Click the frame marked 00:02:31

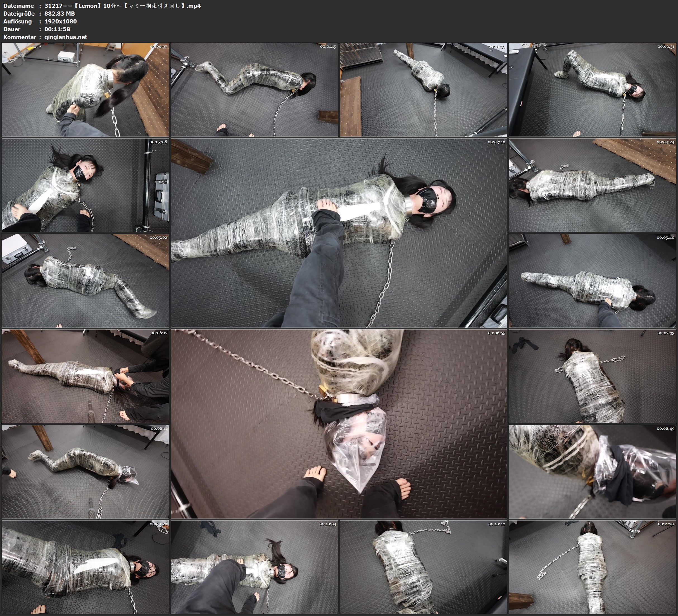pos(592,89)
